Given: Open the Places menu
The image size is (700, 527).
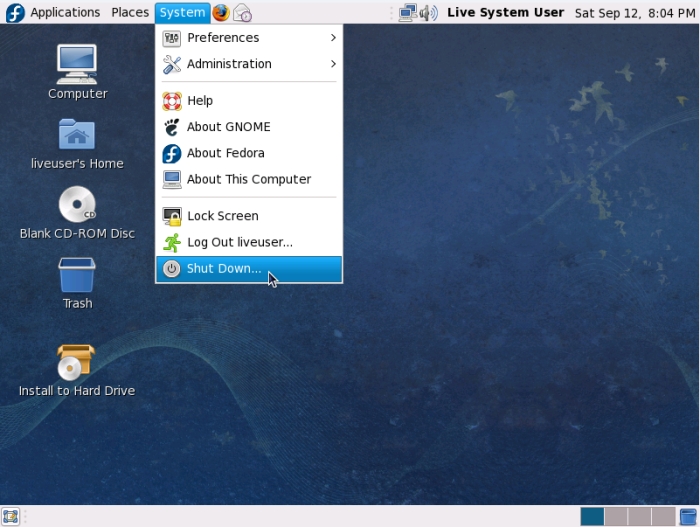Looking at the screenshot, I should point(130,13).
